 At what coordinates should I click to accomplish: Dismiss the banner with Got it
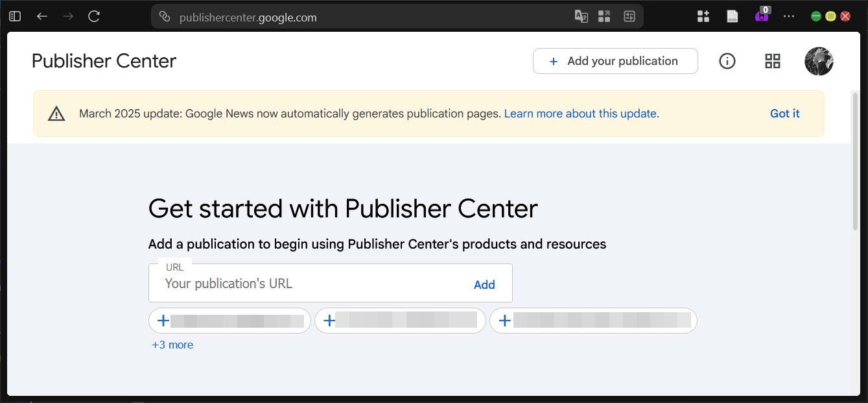click(784, 113)
